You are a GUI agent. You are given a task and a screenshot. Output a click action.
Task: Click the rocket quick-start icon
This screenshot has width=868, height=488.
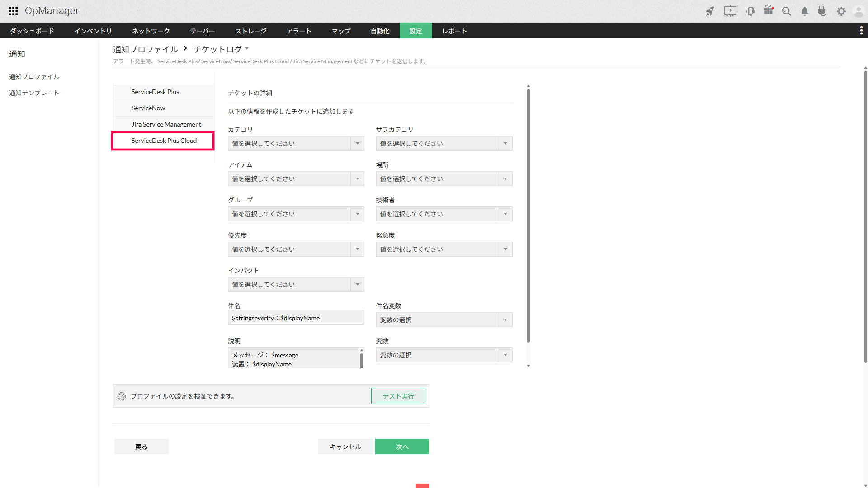point(710,11)
